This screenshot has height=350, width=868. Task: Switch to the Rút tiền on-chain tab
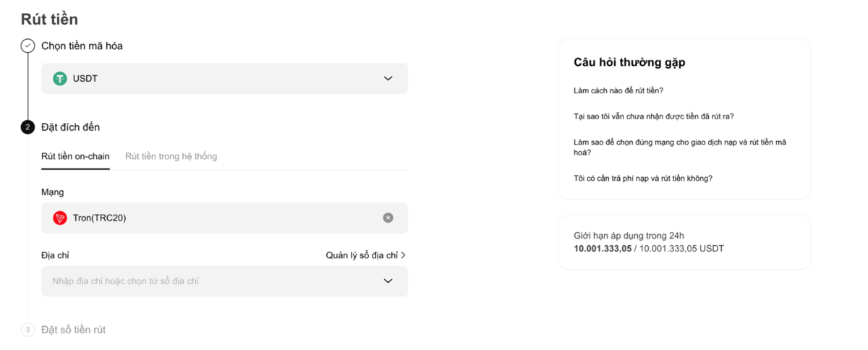pyautogui.click(x=75, y=156)
